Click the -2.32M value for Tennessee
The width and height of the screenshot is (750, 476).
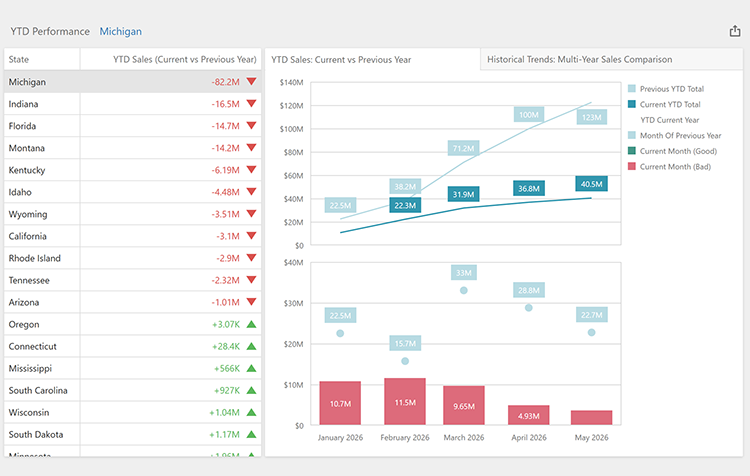(x=225, y=280)
